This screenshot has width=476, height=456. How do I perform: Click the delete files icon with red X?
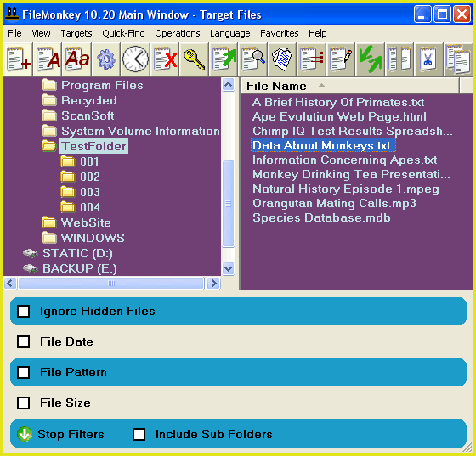tap(165, 59)
